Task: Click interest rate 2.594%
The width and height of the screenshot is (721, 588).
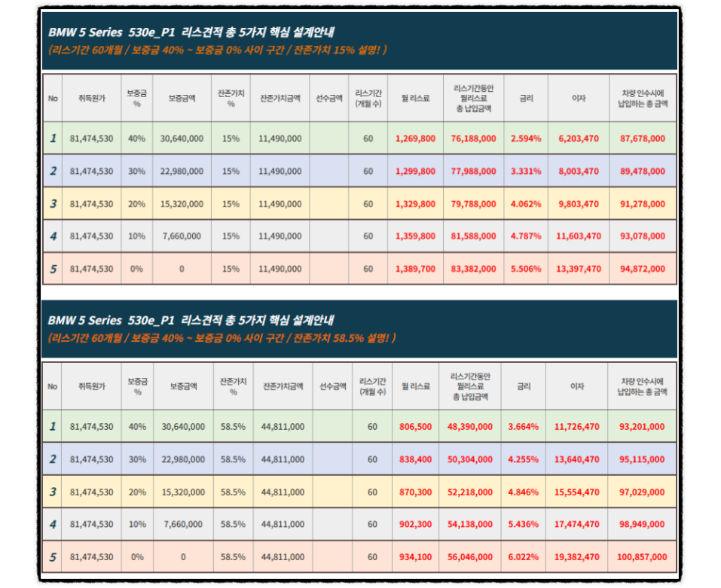Action: 526,139
